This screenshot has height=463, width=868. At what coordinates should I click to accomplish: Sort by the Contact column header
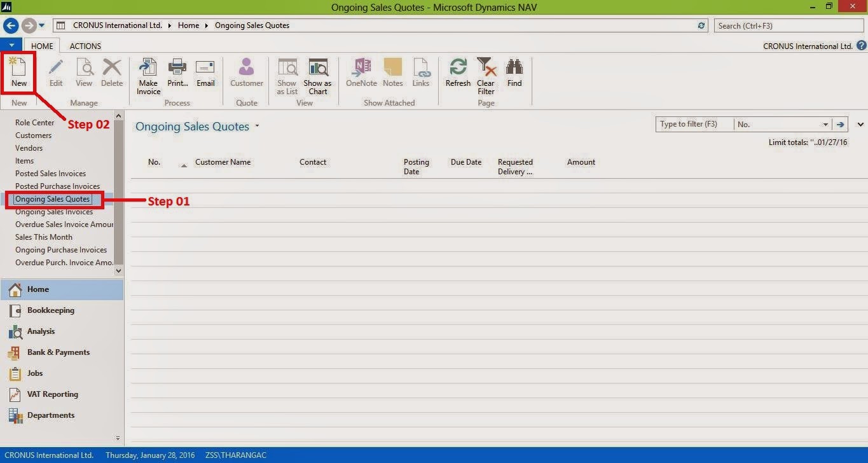click(313, 162)
